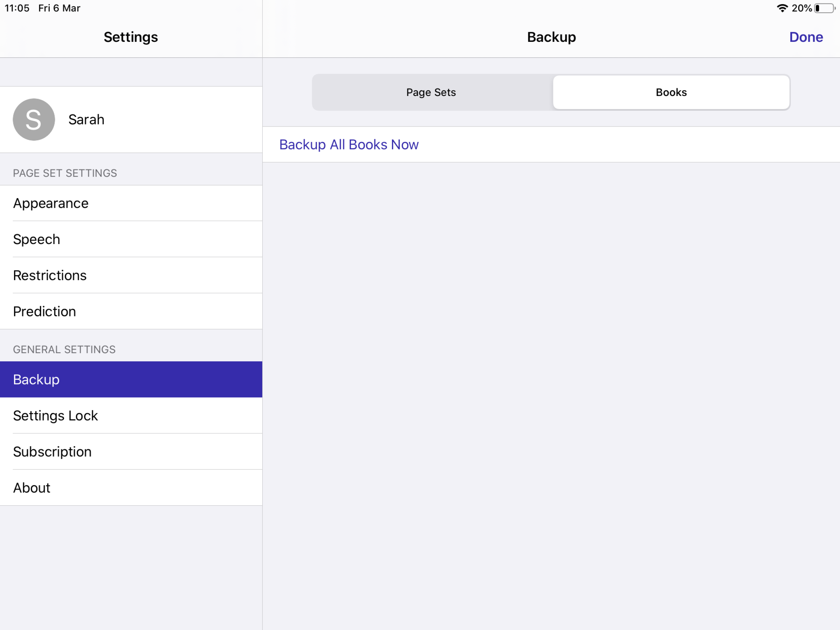Open the Subscription settings

(52, 451)
